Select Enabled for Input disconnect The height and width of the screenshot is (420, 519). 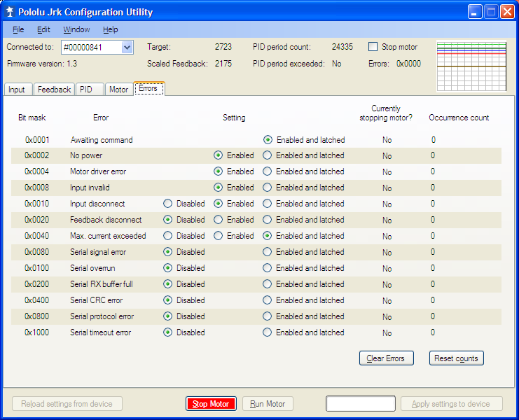click(218, 204)
